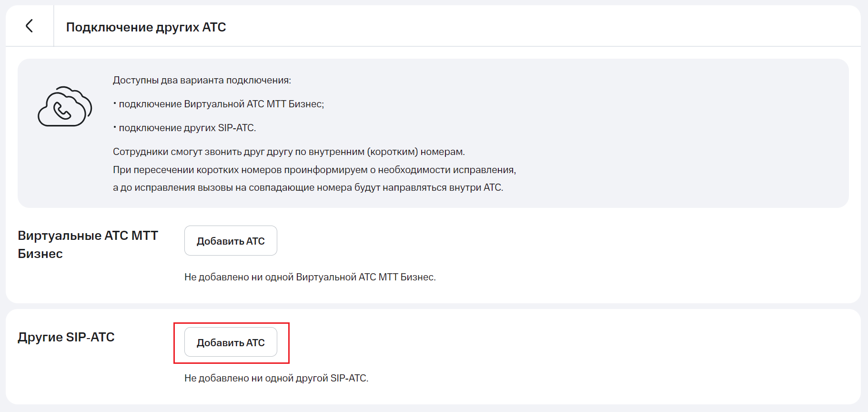Click the cloud phone icon
This screenshot has width=868, height=412.
point(65,106)
